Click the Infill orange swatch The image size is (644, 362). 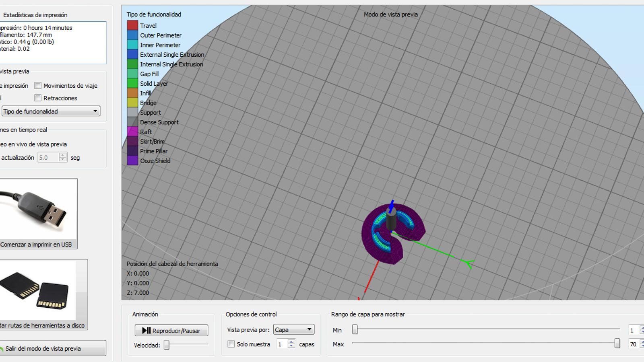tap(132, 93)
